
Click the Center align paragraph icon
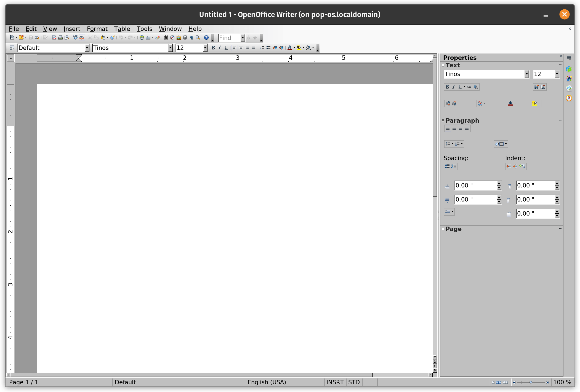tap(454, 128)
